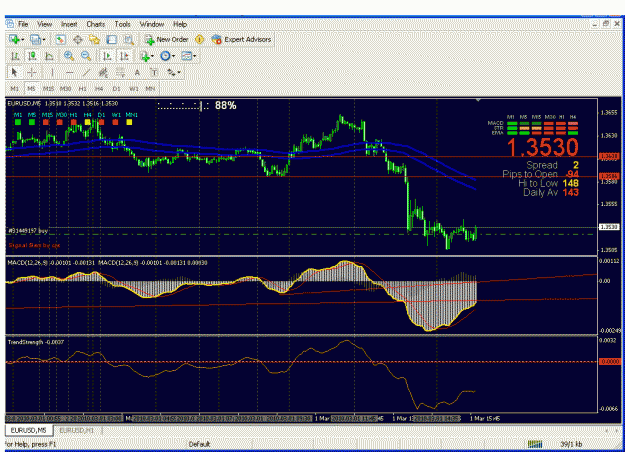Zoom in on the chart
Image resolution: width=625 pixels, height=452 pixels.
69,56
